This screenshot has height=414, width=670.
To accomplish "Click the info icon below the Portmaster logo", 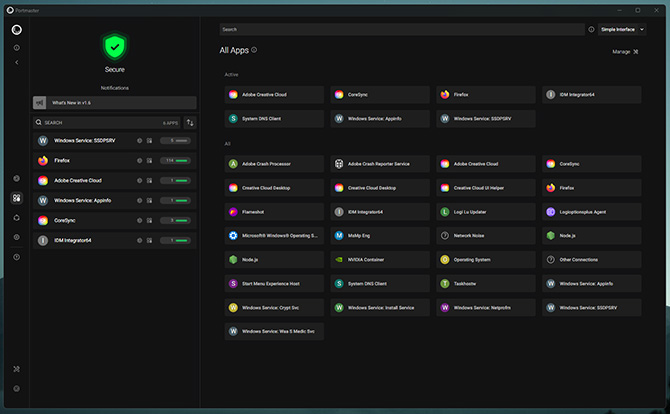I will pyautogui.click(x=17, y=48).
